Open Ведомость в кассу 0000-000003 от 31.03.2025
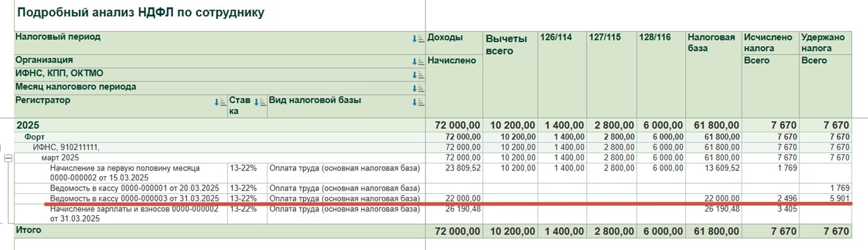868x250 pixels. point(135,198)
